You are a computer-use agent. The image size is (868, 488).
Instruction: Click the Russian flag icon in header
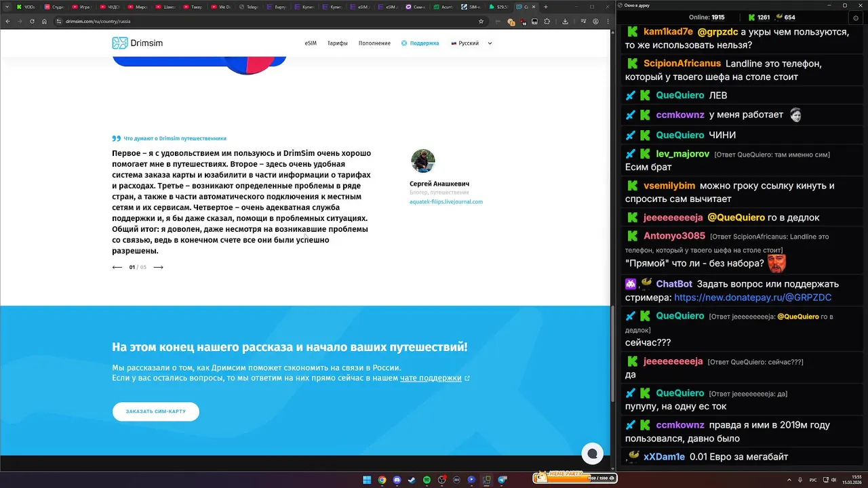point(454,43)
